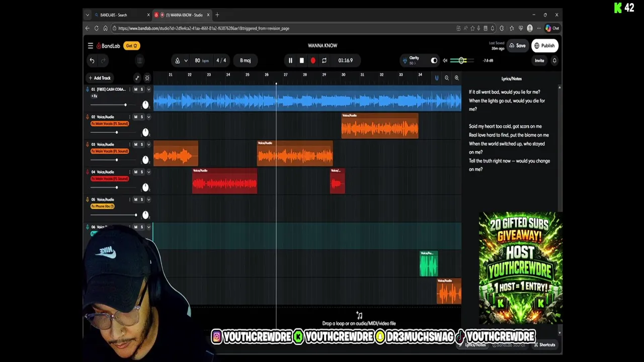Redo the last action
This screenshot has height=362, width=644.
(103, 60)
